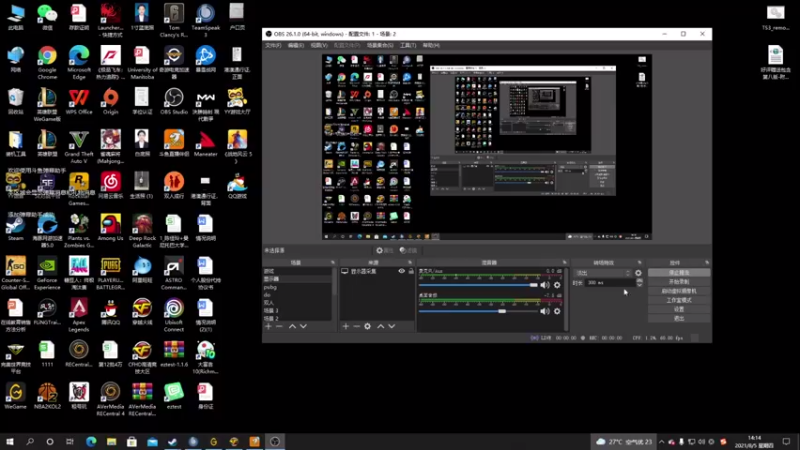Open source 滤镜 filters button above docks

pyautogui.click(x=408, y=251)
